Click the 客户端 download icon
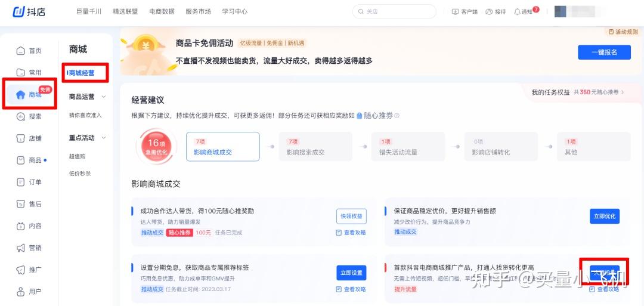Viewport: 644px width, 306px height. point(455,12)
